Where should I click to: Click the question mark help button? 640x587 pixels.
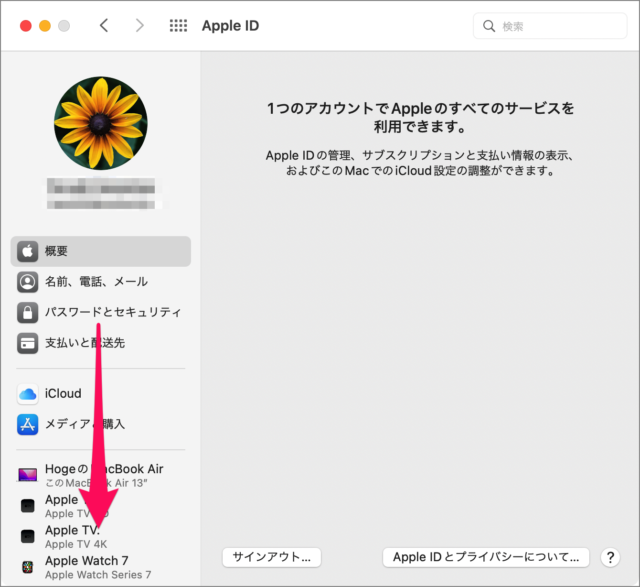pyautogui.click(x=610, y=557)
